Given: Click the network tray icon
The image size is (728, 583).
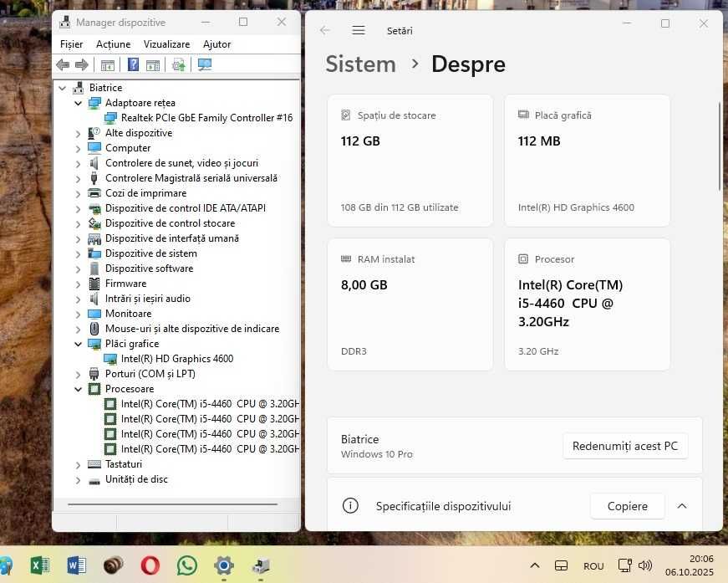Looking at the screenshot, I should tap(625, 565).
